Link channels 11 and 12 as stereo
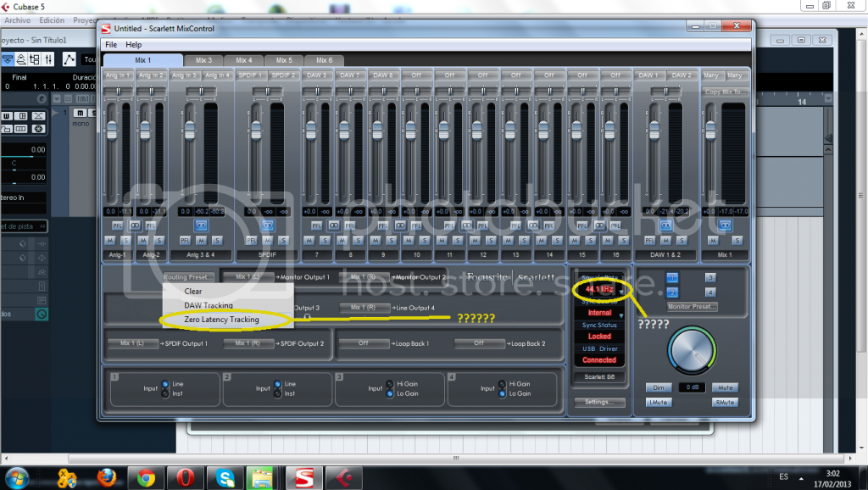The width and height of the screenshot is (868, 490). (x=467, y=226)
